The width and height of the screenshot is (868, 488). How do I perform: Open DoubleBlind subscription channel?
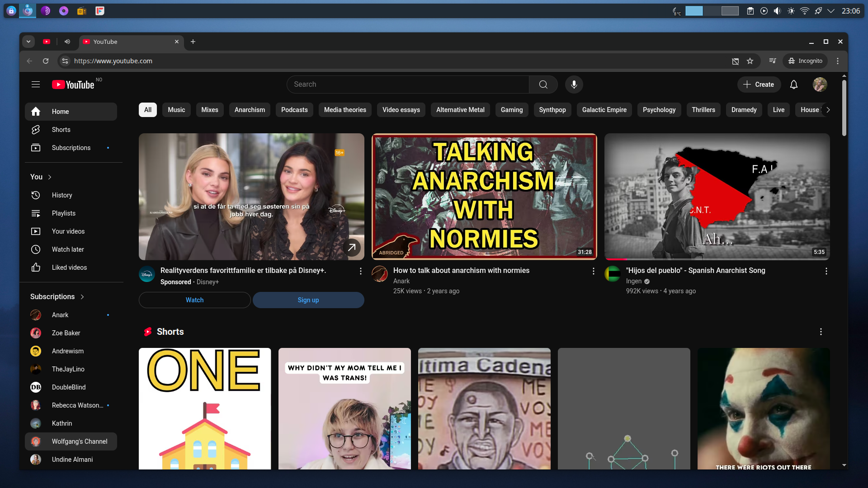point(71,387)
